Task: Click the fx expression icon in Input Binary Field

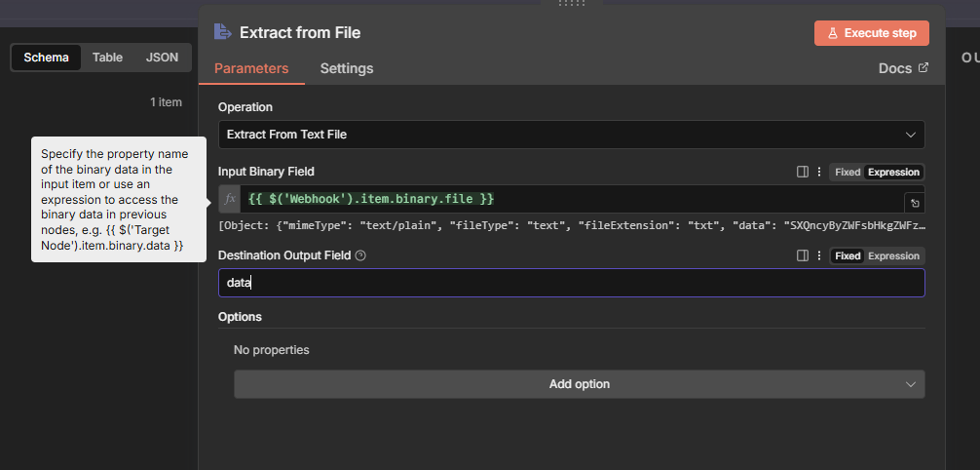Action: click(230, 199)
